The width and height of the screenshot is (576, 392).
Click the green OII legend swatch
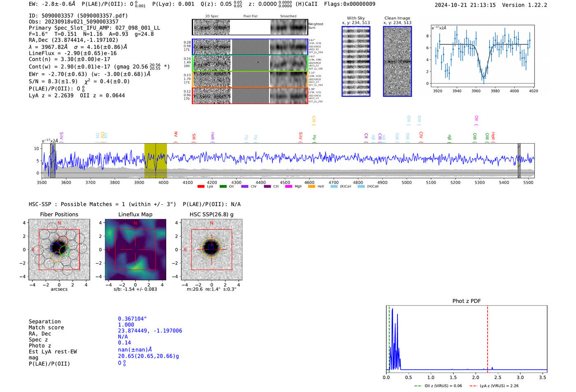(x=223, y=187)
